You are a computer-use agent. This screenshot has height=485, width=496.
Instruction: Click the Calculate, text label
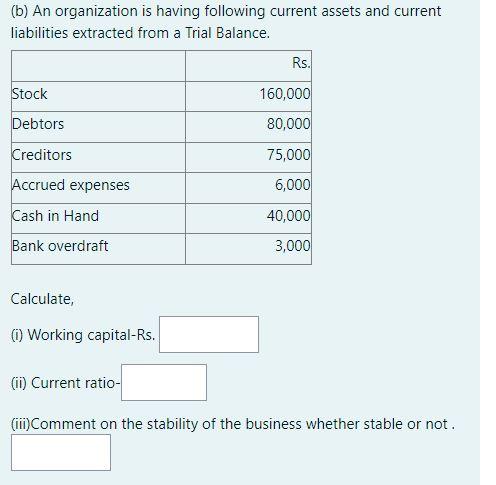42,299
